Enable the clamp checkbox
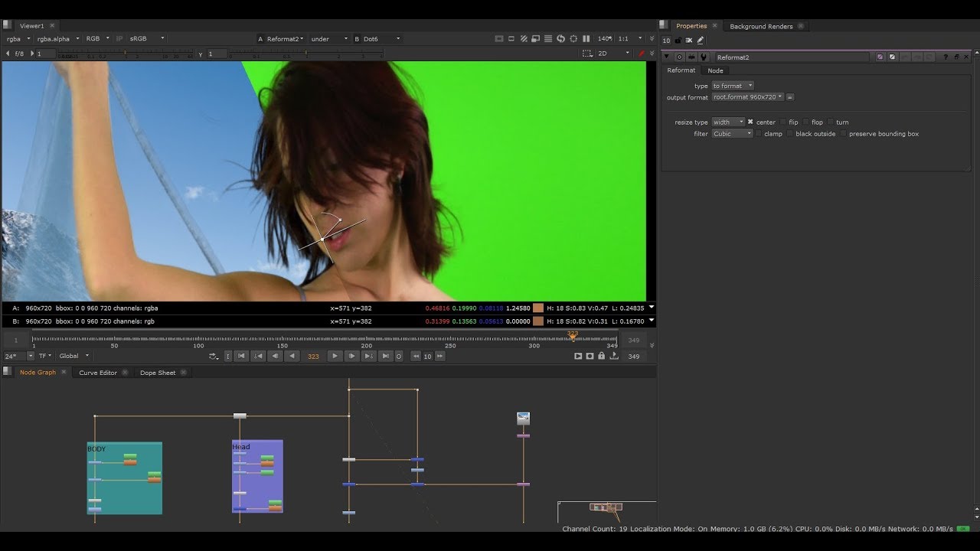 click(x=759, y=134)
